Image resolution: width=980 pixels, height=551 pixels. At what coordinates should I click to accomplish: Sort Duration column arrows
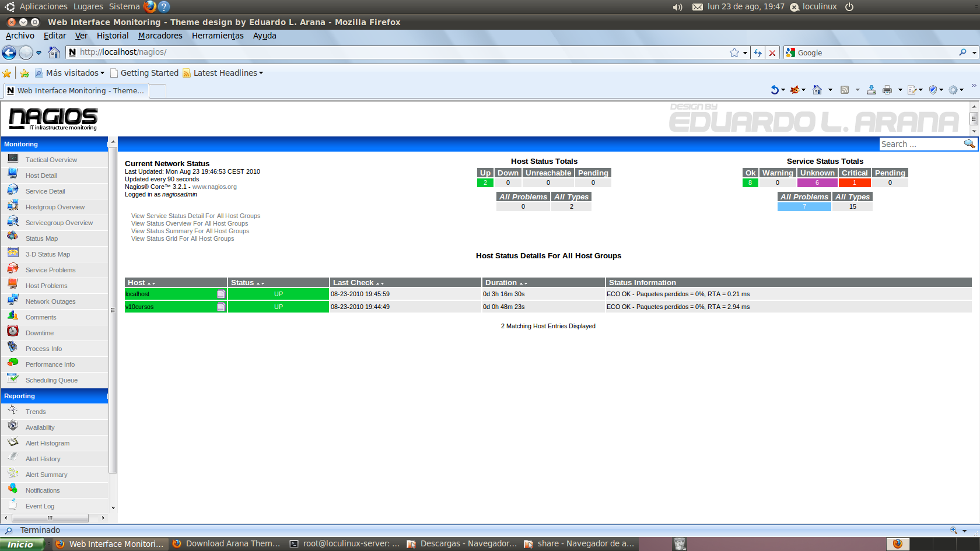(523, 283)
